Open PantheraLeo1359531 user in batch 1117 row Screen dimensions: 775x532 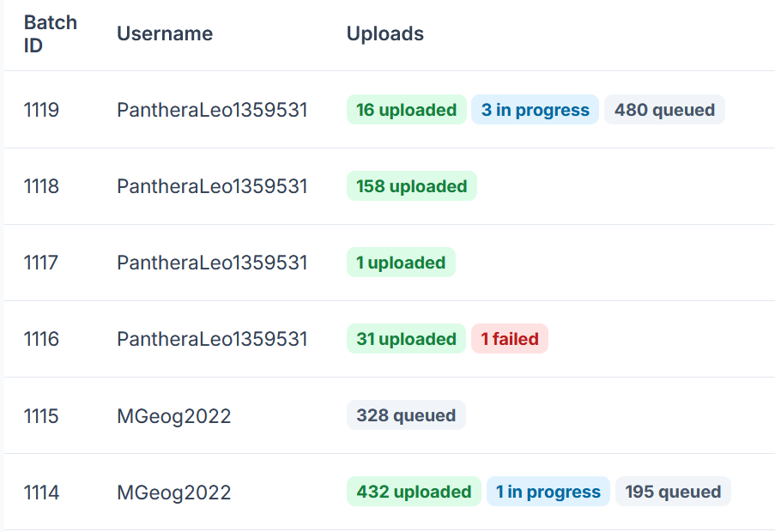212,263
